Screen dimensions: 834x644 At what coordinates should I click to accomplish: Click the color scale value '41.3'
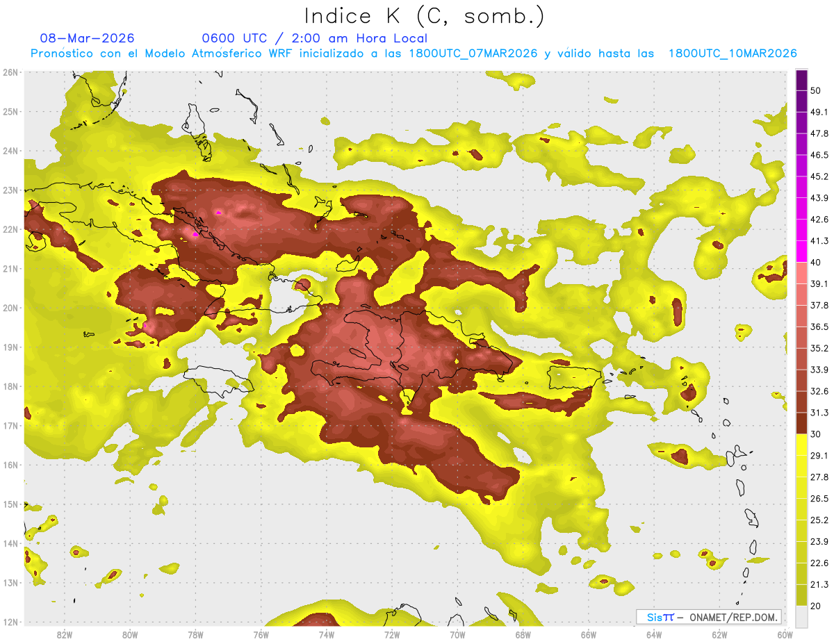819,241
